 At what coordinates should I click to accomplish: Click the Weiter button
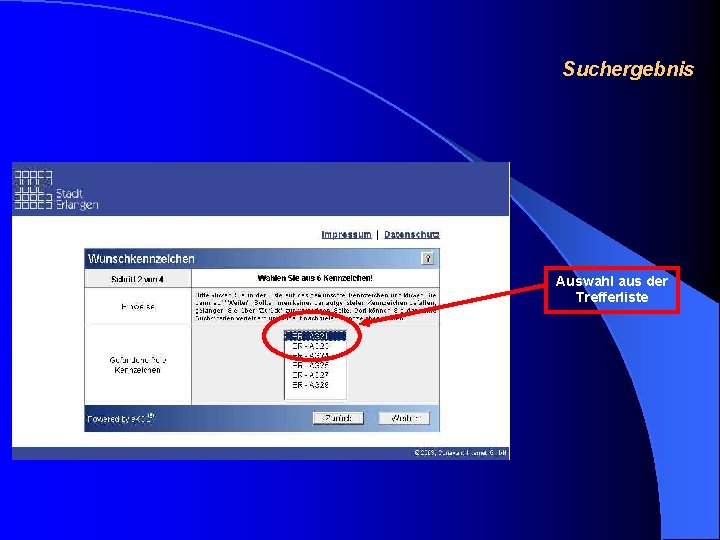pos(404,418)
